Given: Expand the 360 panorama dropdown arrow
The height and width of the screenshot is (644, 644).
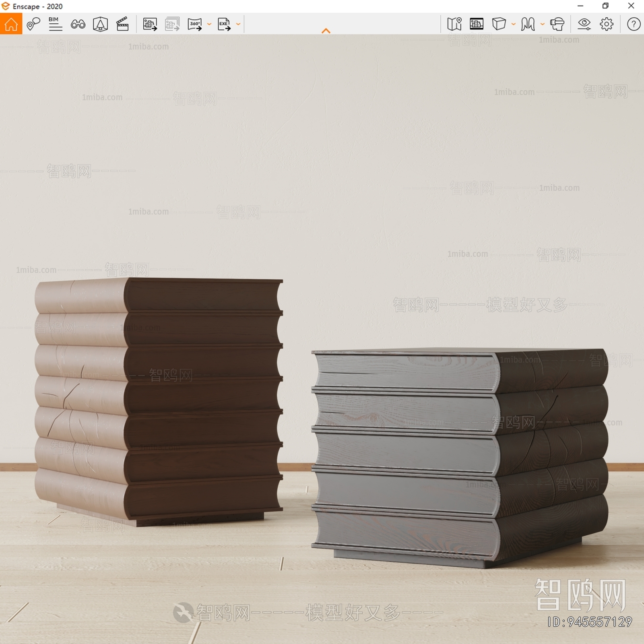Looking at the screenshot, I should point(209,24).
